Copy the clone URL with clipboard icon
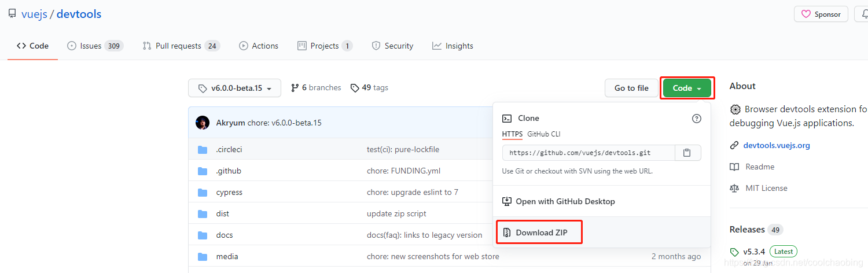The width and height of the screenshot is (868, 273). (x=688, y=153)
